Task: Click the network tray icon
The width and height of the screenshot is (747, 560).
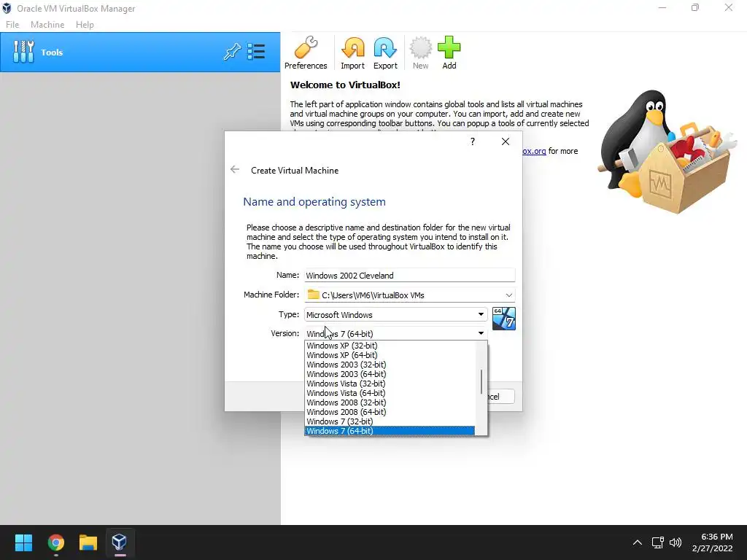Action: 658,542
